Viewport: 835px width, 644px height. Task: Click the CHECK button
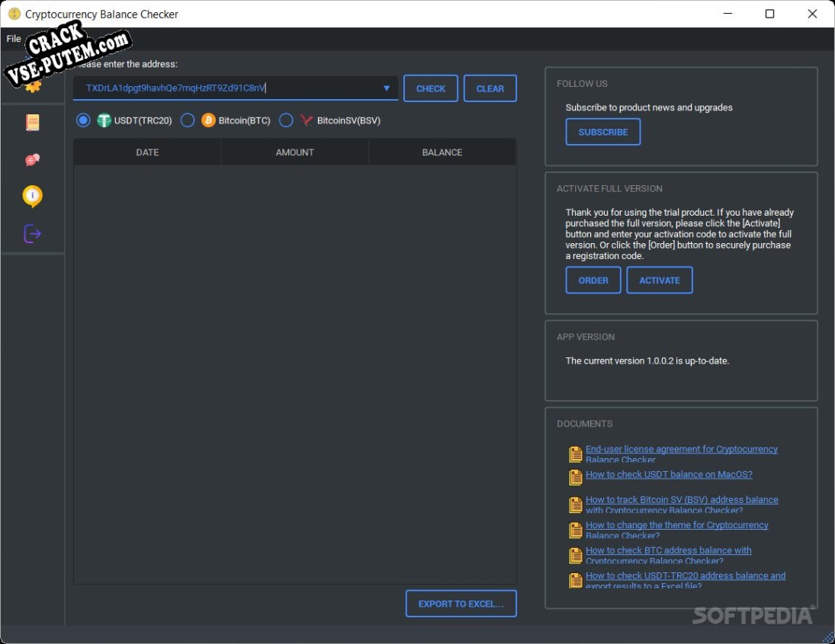430,88
